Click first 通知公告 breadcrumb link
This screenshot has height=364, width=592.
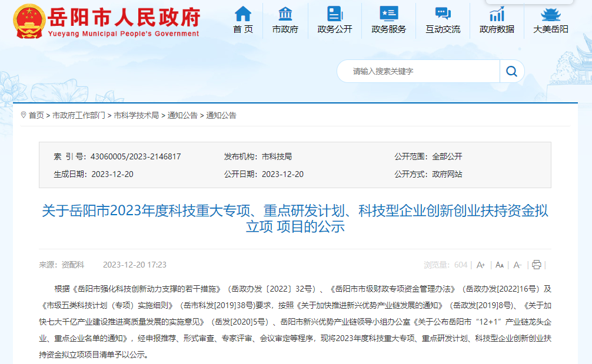point(182,115)
